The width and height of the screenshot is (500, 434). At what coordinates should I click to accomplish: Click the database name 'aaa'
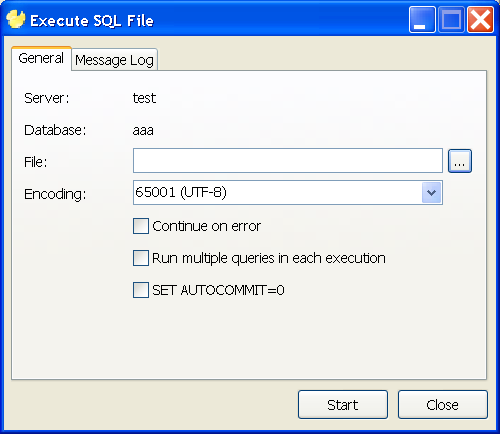(143, 130)
